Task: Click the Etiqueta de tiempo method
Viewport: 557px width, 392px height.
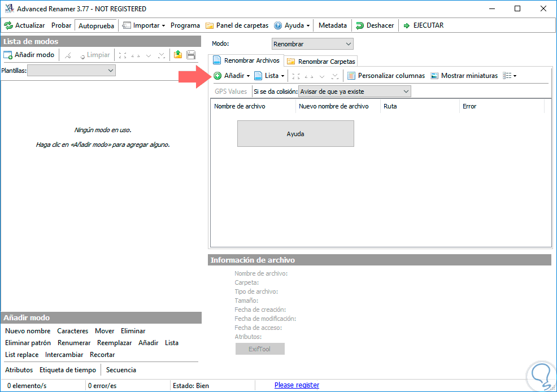Action: click(67, 370)
